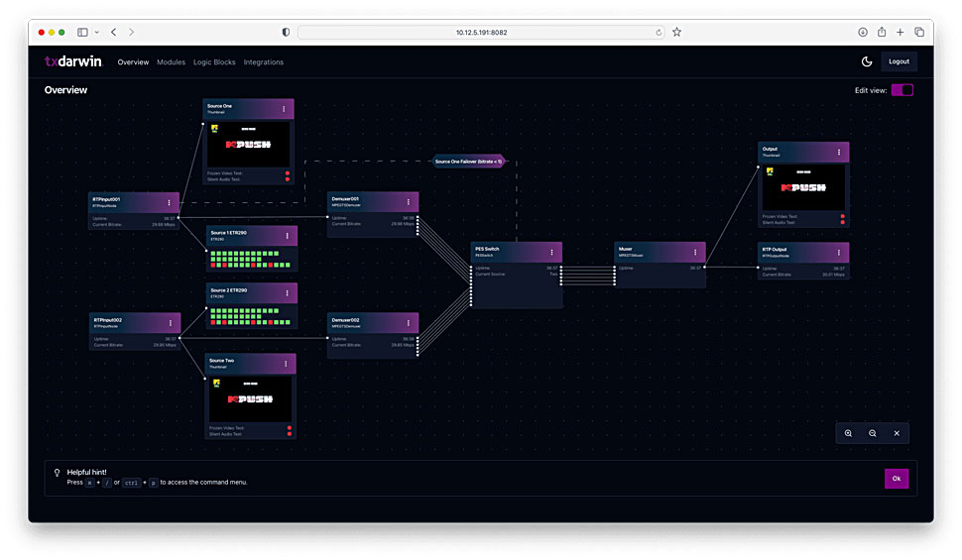Click the Output node video thumbnail
Screen dimensions: 962x560
pyautogui.click(x=803, y=187)
